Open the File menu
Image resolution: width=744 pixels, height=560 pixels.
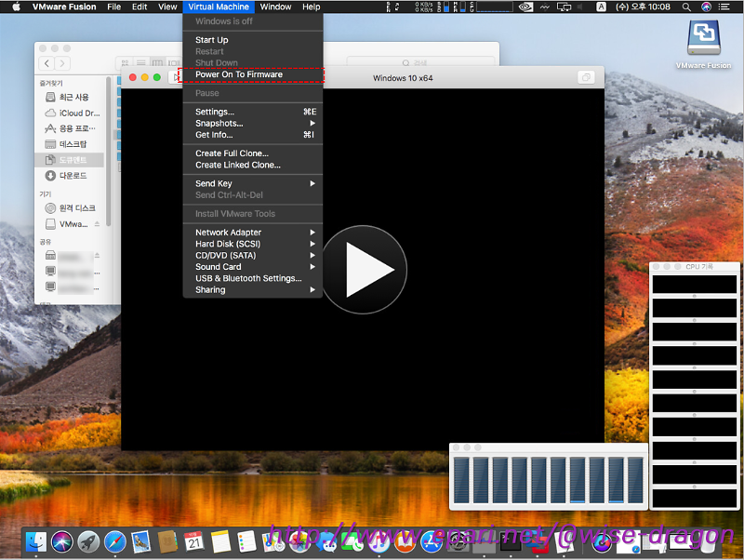point(113,7)
